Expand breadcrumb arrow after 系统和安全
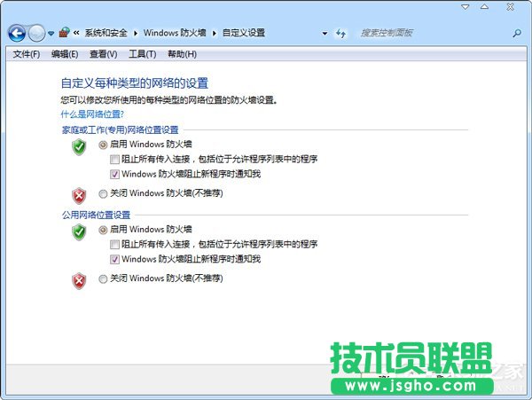The image size is (532, 400). point(136,34)
